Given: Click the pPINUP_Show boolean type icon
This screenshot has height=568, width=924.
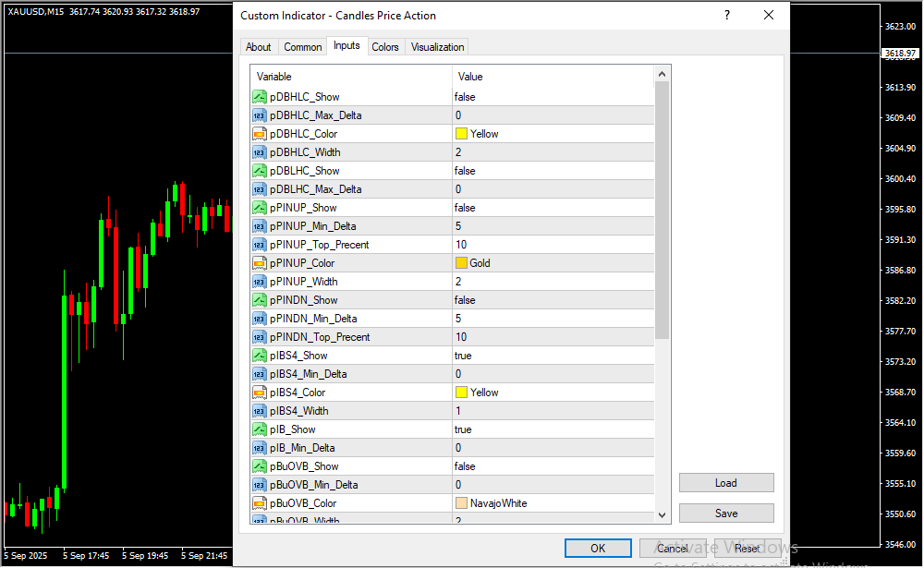Looking at the screenshot, I should point(259,208).
